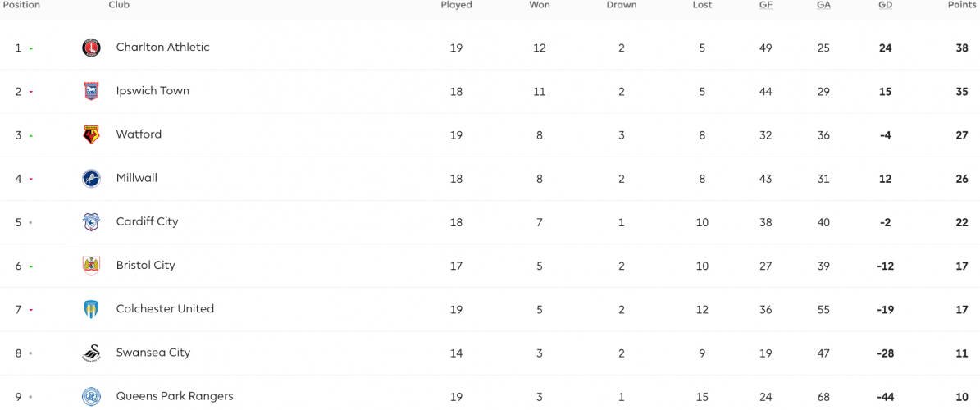Click the red down arrow beside position 2
The image size is (980, 410).
click(30, 92)
